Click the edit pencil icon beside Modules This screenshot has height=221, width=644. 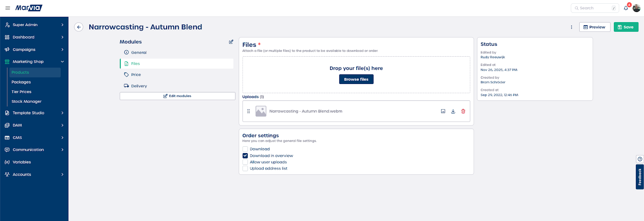pos(231,42)
